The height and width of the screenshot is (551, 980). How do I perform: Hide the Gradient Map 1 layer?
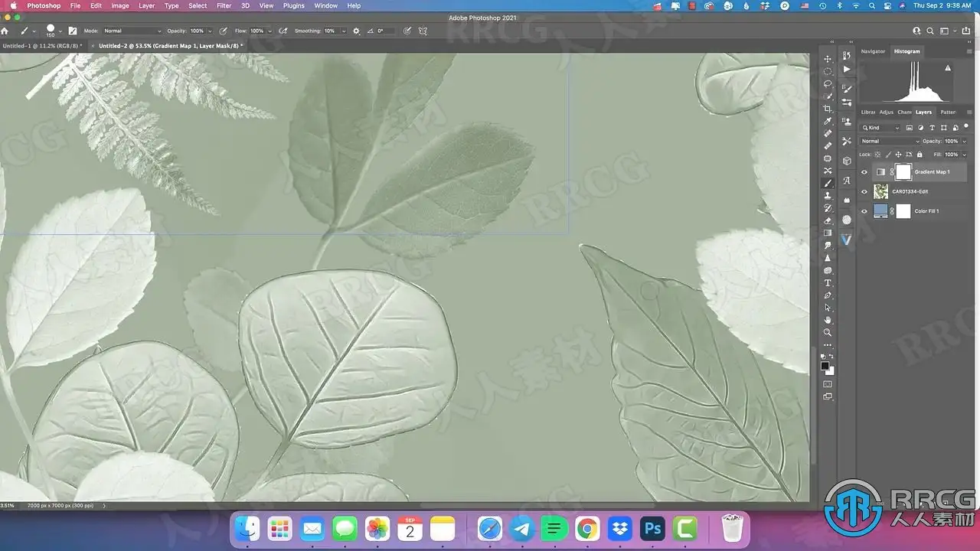click(864, 172)
